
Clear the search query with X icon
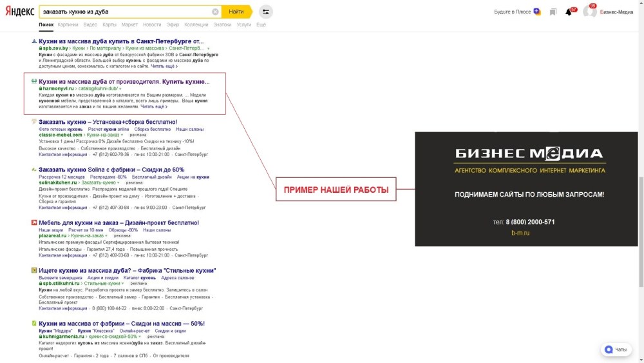(215, 12)
